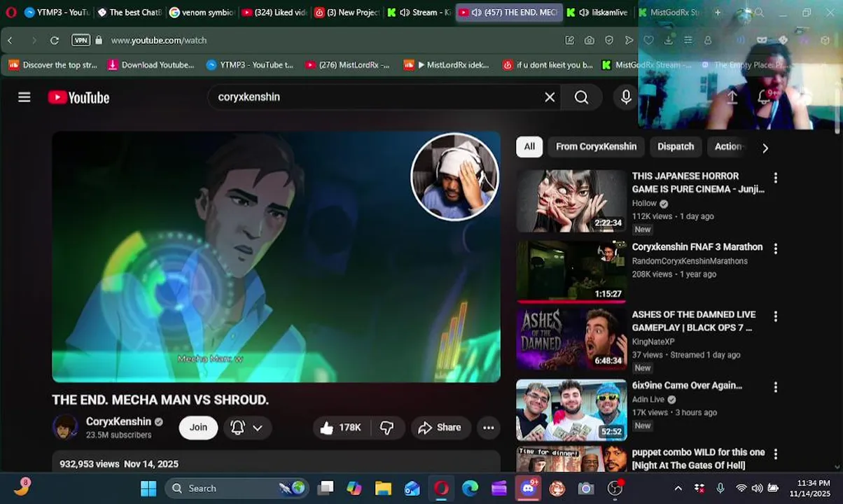Screen dimensions: 843x504
Task: Open the Junji horror game video thumbnail
Action: (572, 201)
